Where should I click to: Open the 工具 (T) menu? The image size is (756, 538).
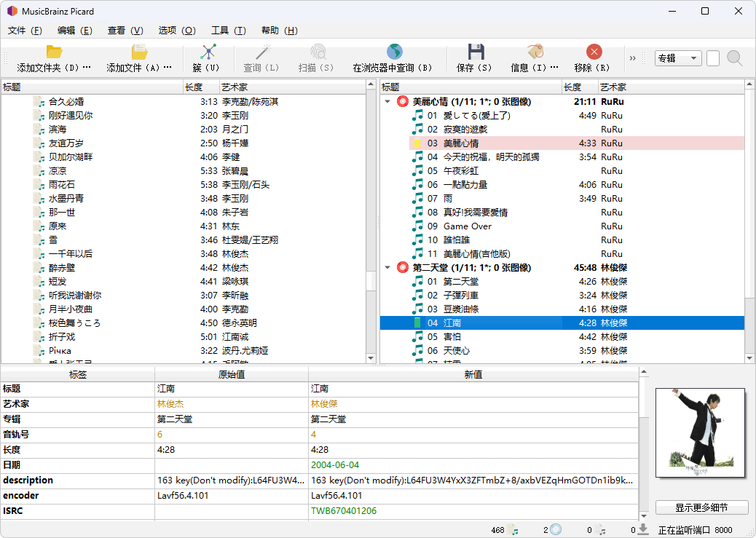(229, 31)
